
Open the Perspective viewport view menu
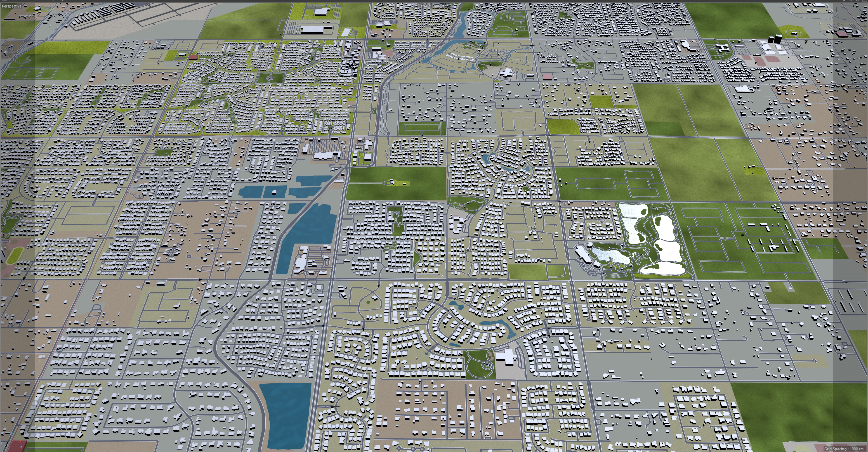(12, 6)
